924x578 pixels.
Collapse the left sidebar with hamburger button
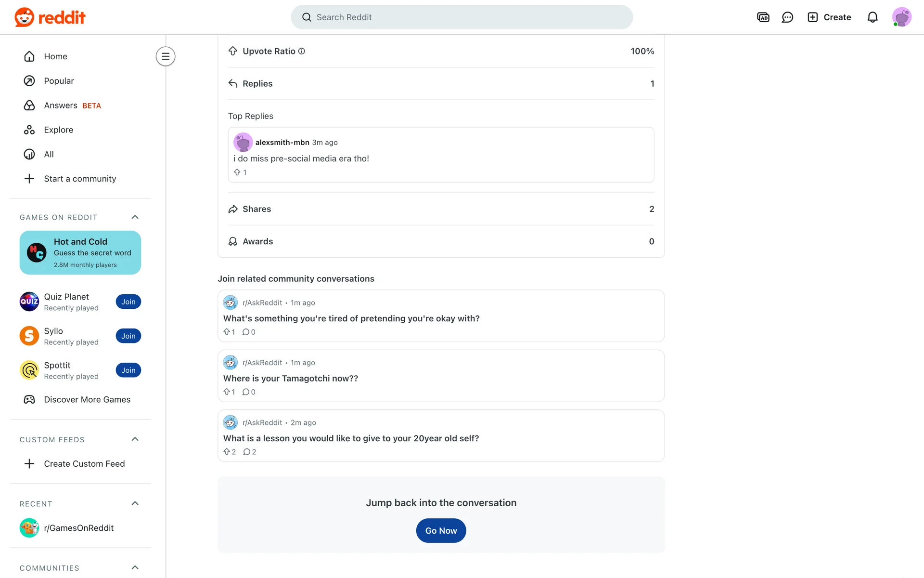tap(165, 56)
